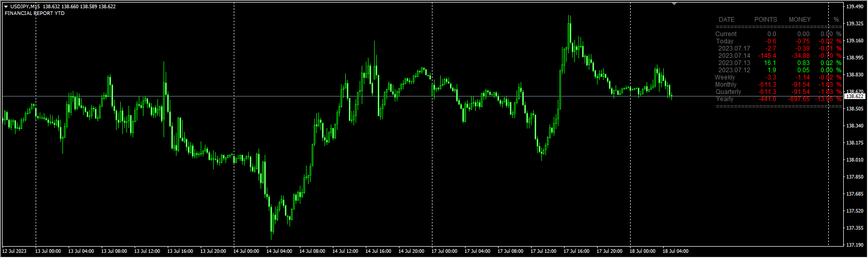Click the Monthly row label
Viewport: 868px width, 258px height.
pos(726,85)
